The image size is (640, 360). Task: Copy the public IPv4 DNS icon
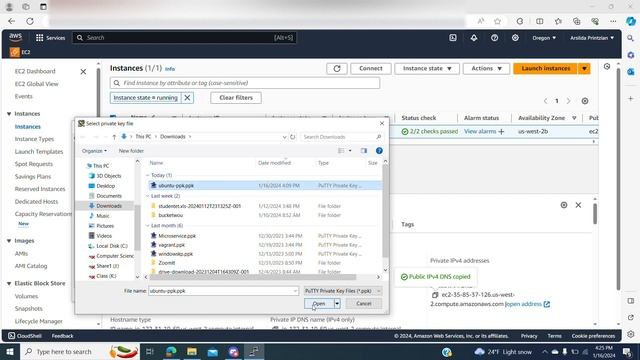click(435, 295)
